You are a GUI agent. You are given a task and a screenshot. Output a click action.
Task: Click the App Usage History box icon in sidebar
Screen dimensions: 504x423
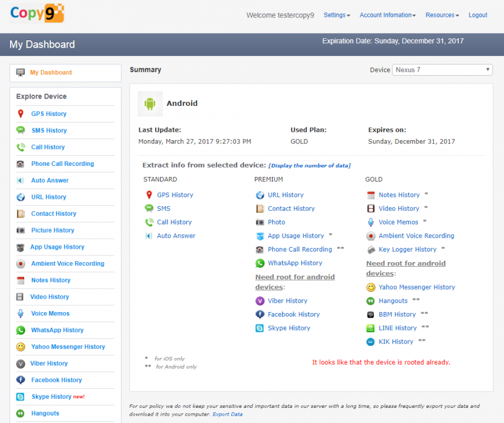point(20,247)
